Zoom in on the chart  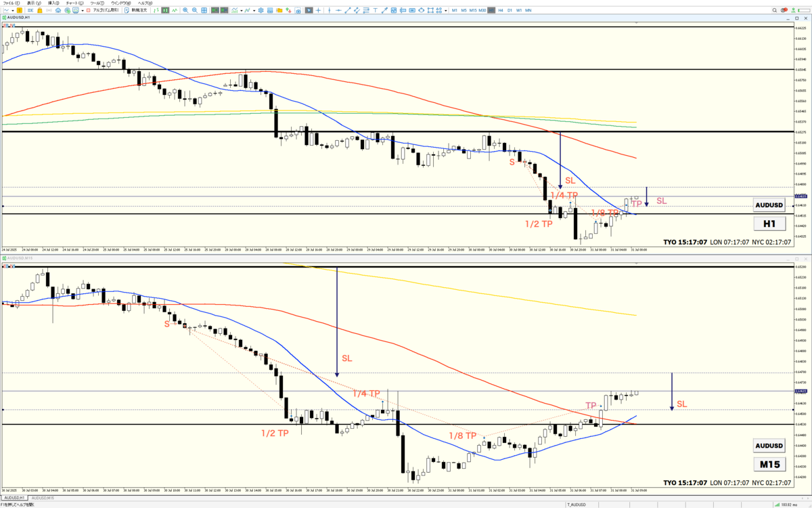[185, 11]
